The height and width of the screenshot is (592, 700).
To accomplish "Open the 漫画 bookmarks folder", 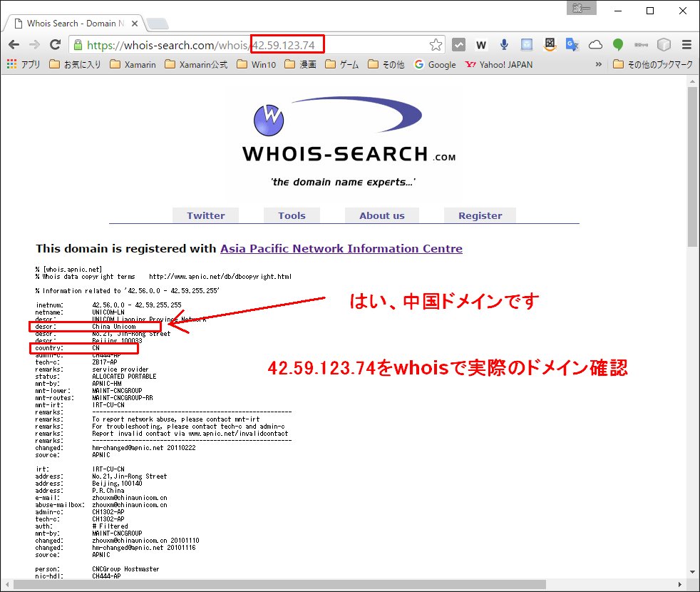I will 300,64.
